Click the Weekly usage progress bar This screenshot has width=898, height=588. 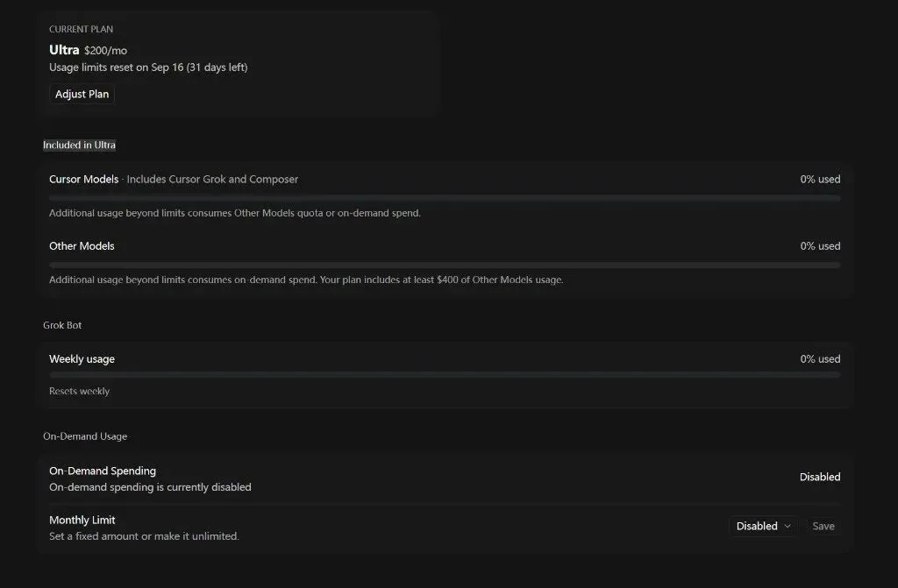[445, 374]
